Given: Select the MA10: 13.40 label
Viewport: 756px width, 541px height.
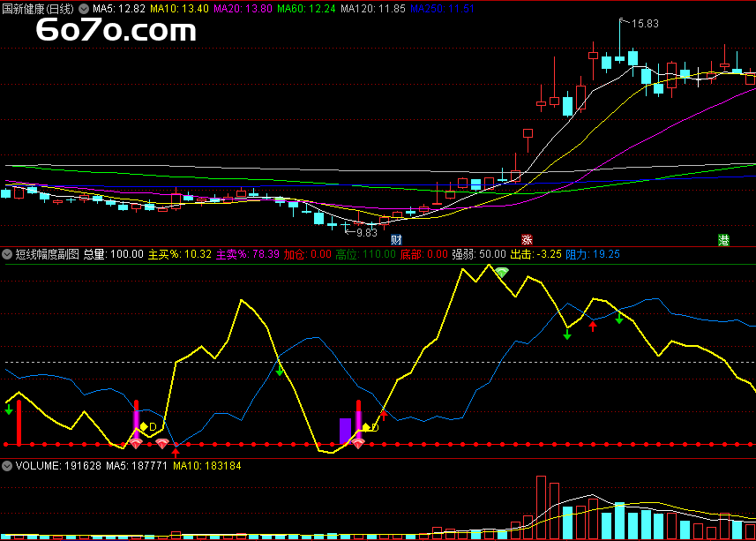Looking at the screenshot, I should click(x=179, y=9).
